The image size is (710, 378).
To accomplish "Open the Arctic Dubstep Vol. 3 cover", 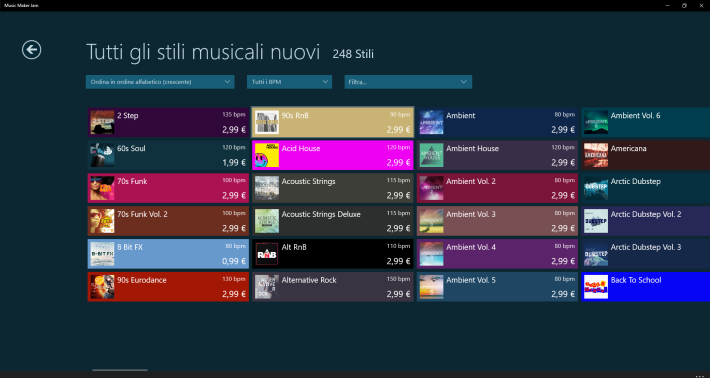I will tap(596, 254).
